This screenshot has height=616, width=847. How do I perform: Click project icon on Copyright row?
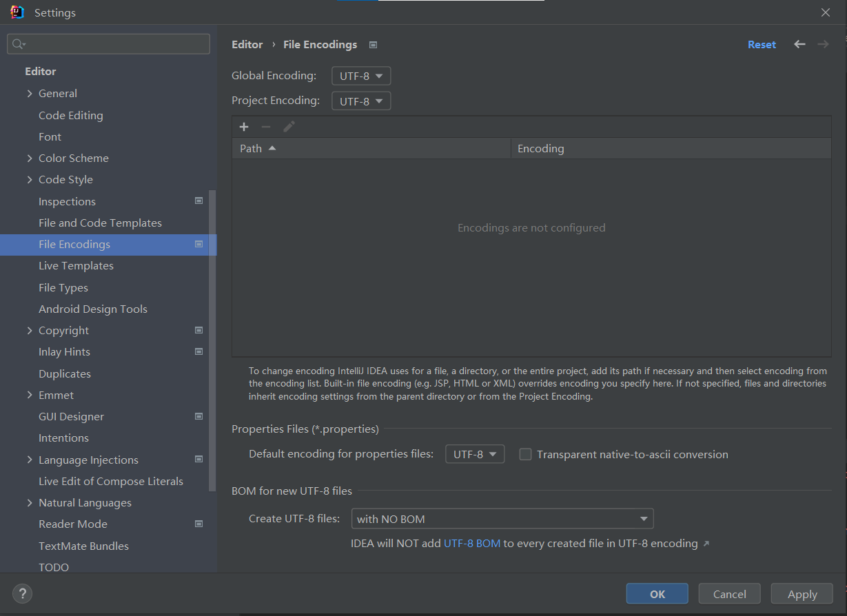pos(198,330)
